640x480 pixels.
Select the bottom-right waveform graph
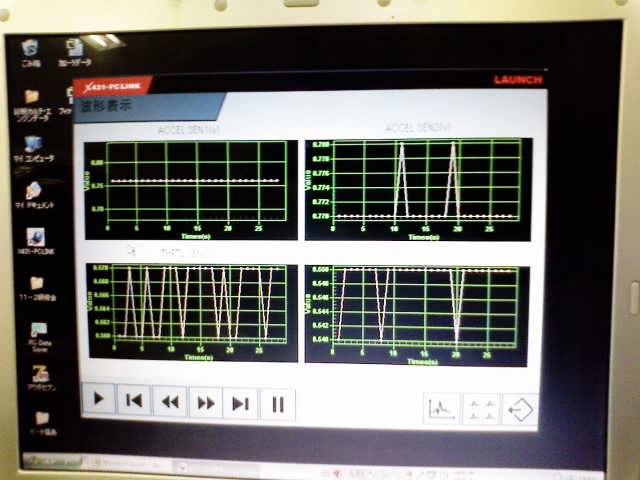(x=417, y=313)
